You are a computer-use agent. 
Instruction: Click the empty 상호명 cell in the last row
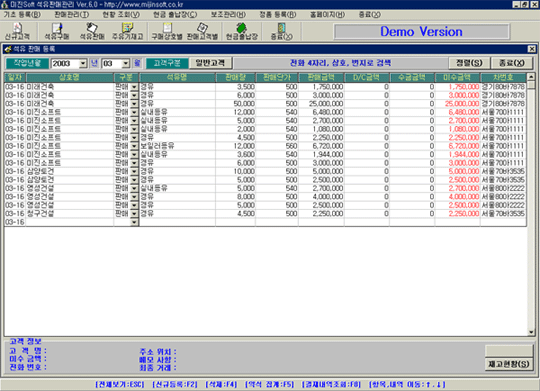70,222
